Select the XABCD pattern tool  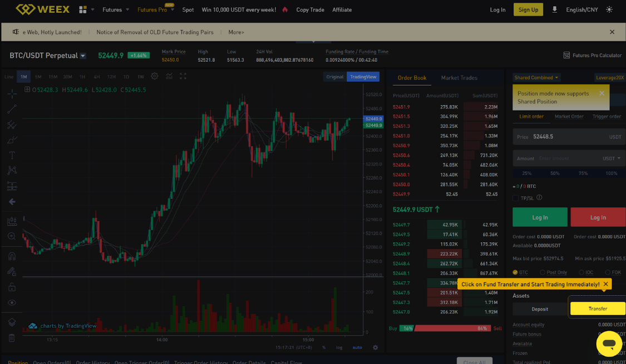[12, 171]
